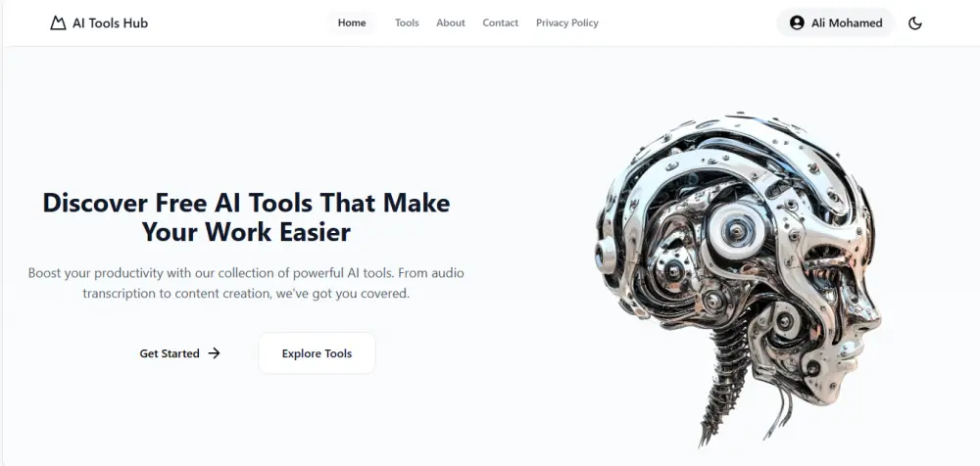Click the large round gear in robot head
980x466 pixels.
pos(736,230)
